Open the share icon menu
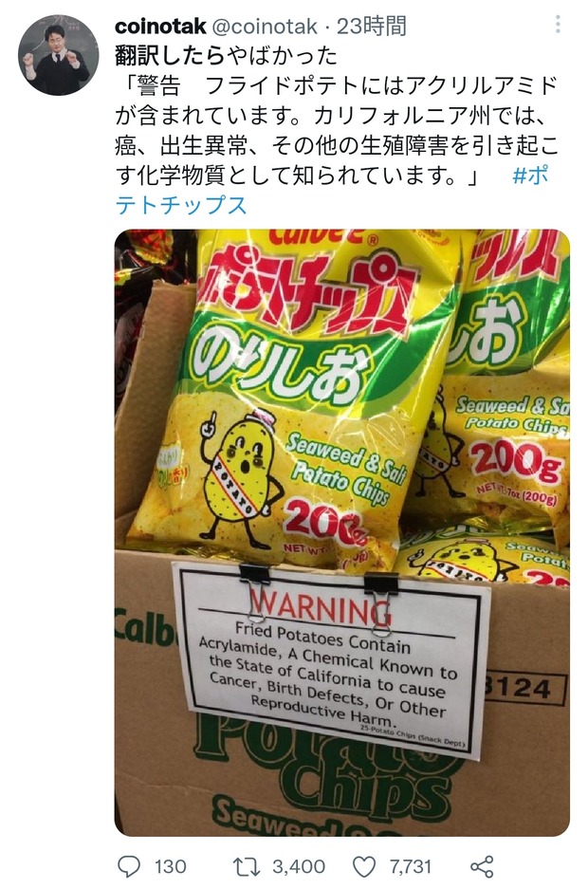 pyautogui.click(x=482, y=866)
